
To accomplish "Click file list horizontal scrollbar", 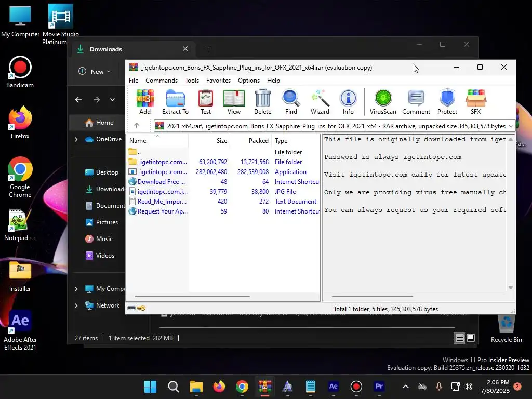I will pos(192,296).
